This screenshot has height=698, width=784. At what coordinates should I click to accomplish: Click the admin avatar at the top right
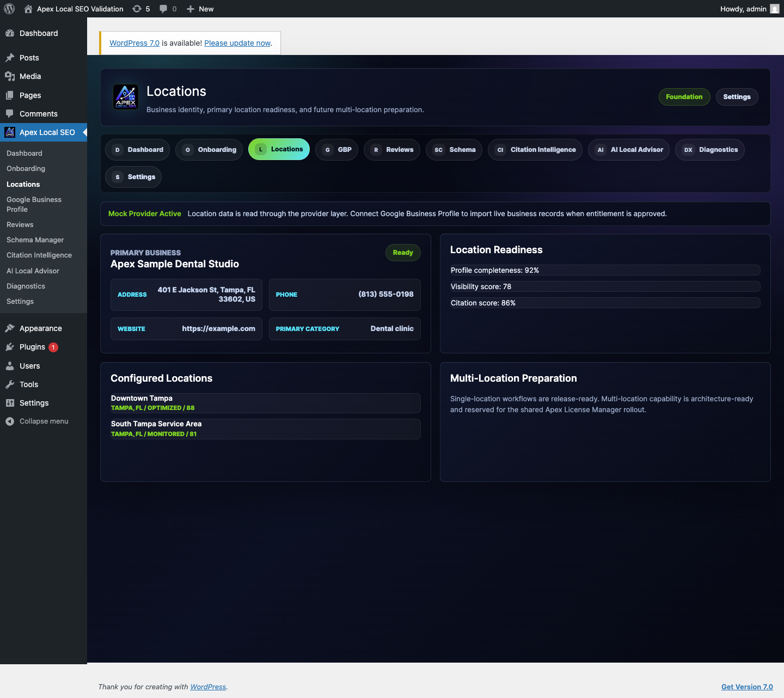tap(775, 9)
